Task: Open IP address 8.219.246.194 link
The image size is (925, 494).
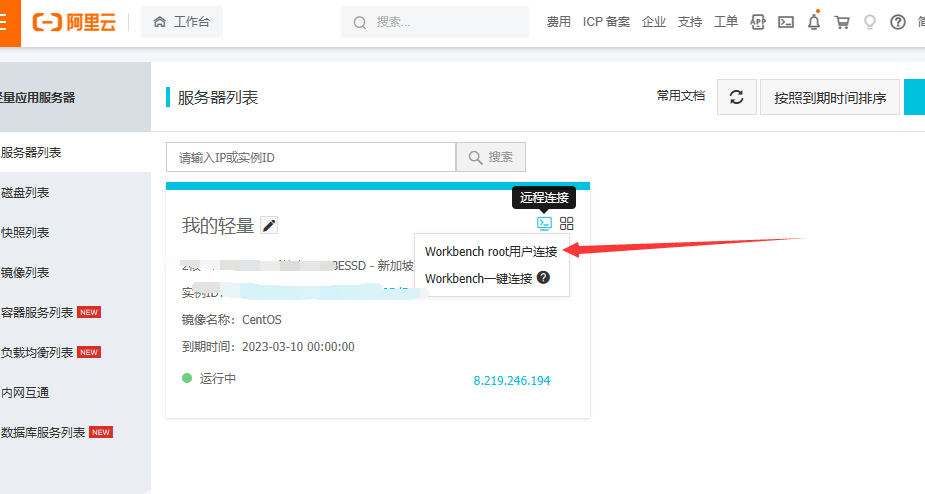Action: [511, 381]
